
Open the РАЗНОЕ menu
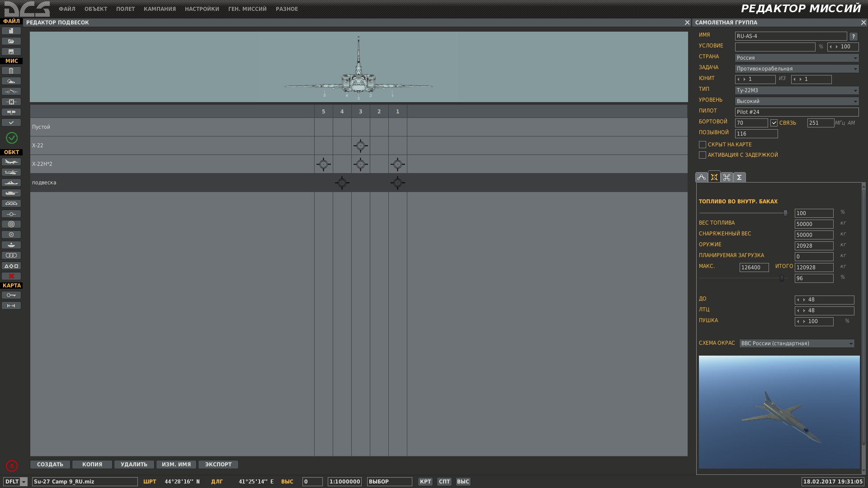(x=287, y=9)
